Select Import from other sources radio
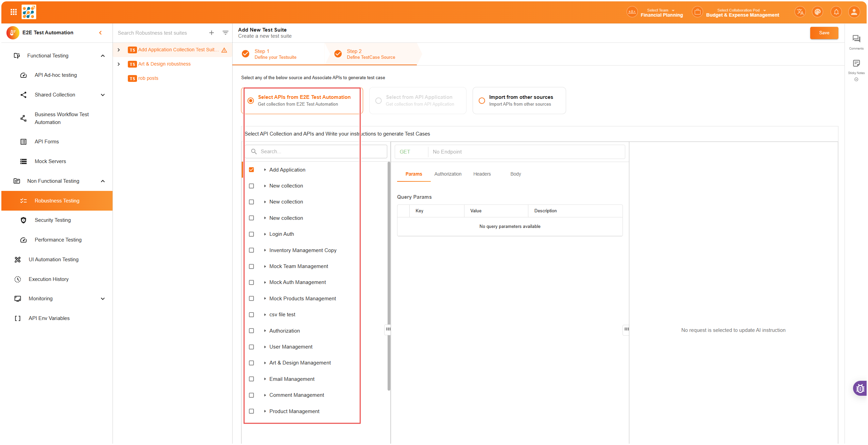 [x=482, y=101]
